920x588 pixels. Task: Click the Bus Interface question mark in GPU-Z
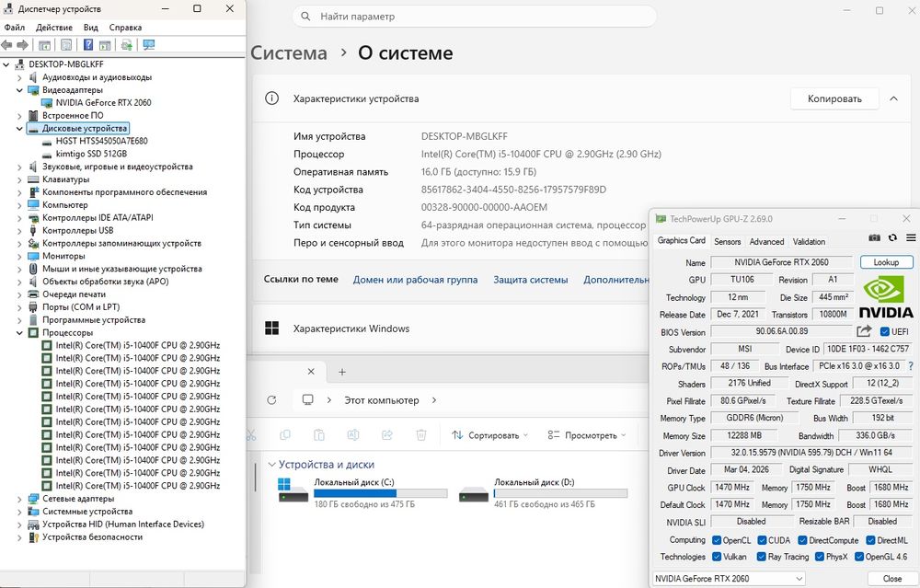911,365
